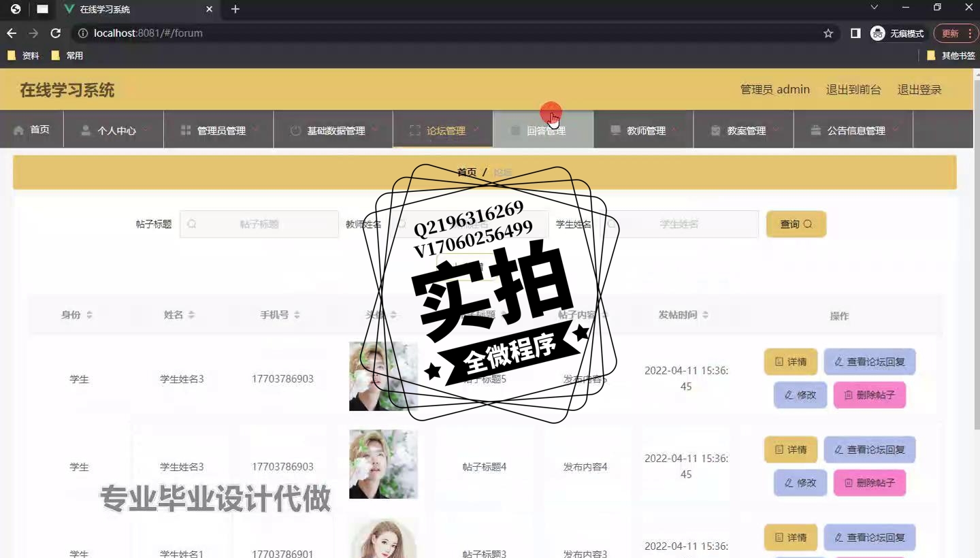The width and height of the screenshot is (980, 558).
Task: Click the 帖子标题4 cell text
Action: click(x=485, y=467)
